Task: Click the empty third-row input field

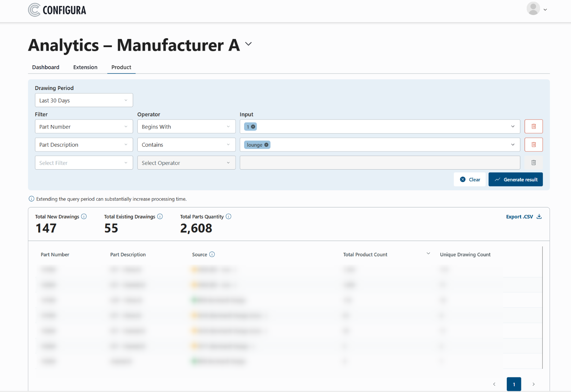Action: click(380, 163)
